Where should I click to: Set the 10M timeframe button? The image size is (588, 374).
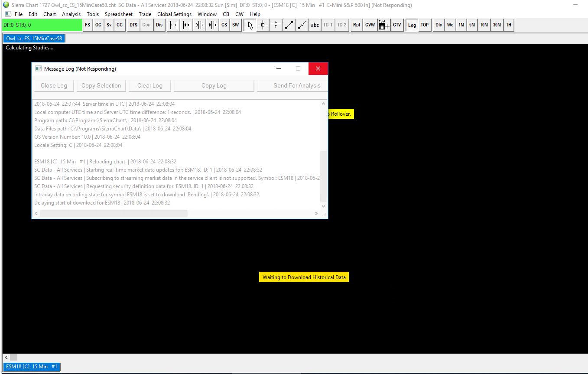click(x=484, y=25)
